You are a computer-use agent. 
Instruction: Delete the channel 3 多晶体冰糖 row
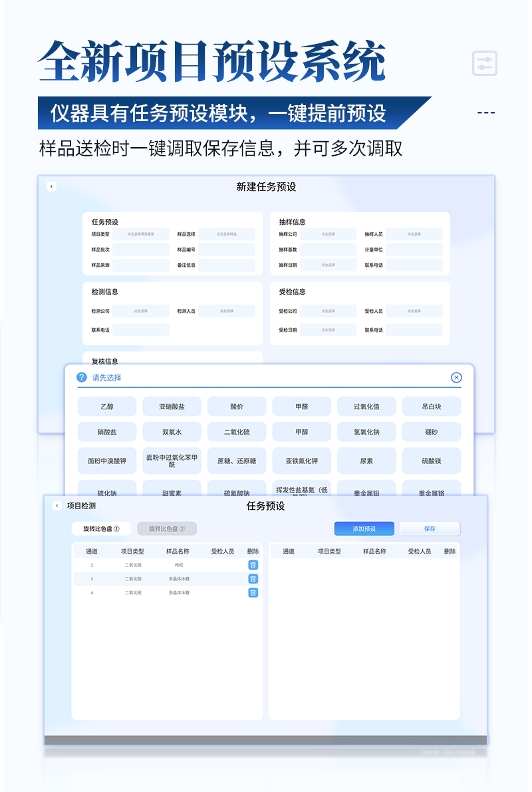coord(253,579)
